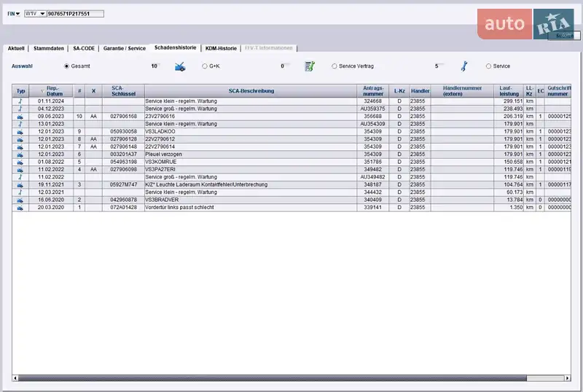The image size is (583, 392).
Task: Click the wrench icon beside Service Vertrag
Action: click(463, 66)
